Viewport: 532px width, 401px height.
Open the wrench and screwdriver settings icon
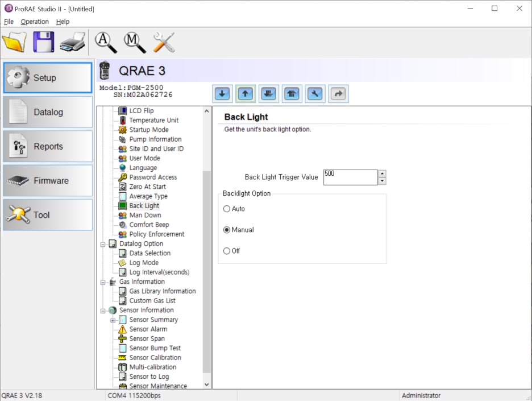coord(164,42)
